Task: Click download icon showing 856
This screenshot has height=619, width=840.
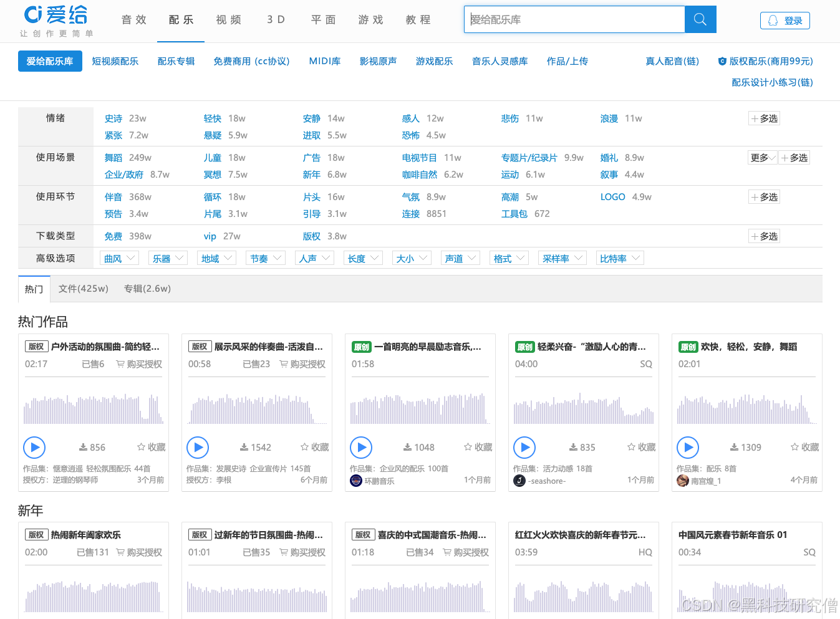Action: (x=83, y=448)
